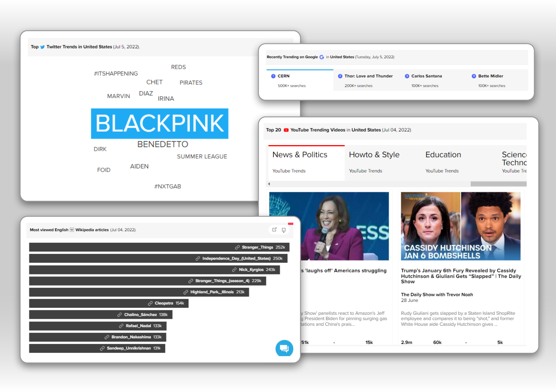
Task: Click the #ITSHAPPENING hashtag
Action: (116, 74)
